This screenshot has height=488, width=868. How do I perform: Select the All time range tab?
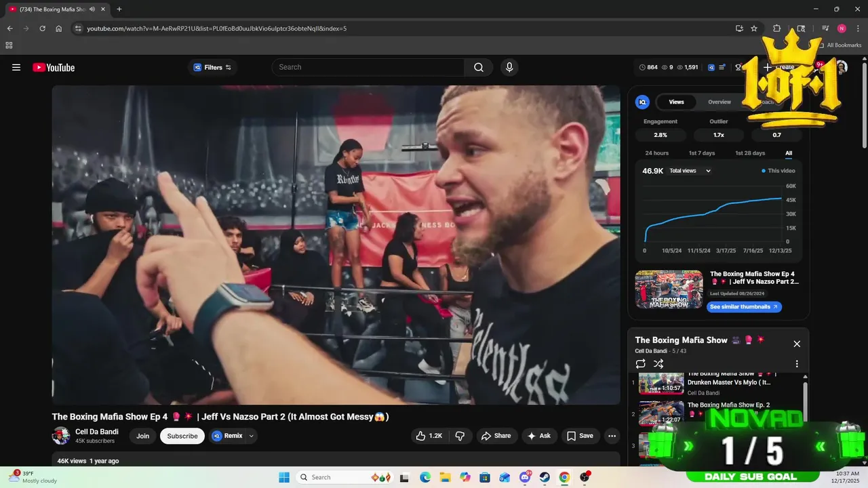click(789, 153)
